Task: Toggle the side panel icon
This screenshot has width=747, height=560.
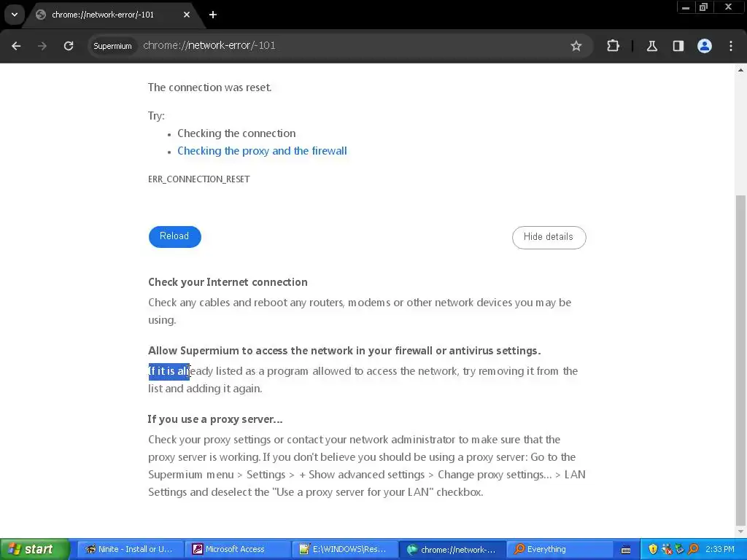Action: (678, 46)
